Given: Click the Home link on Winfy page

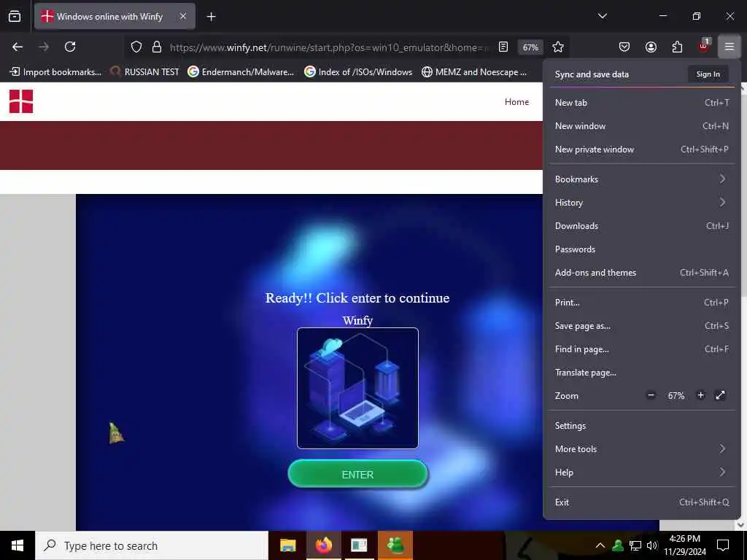Looking at the screenshot, I should (x=516, y=102).
